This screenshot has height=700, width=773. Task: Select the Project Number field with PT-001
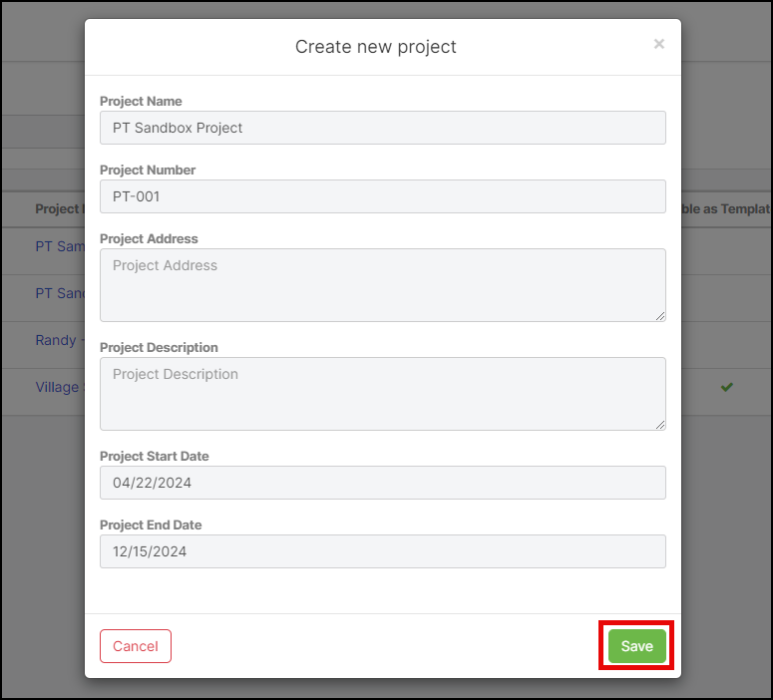383,196
